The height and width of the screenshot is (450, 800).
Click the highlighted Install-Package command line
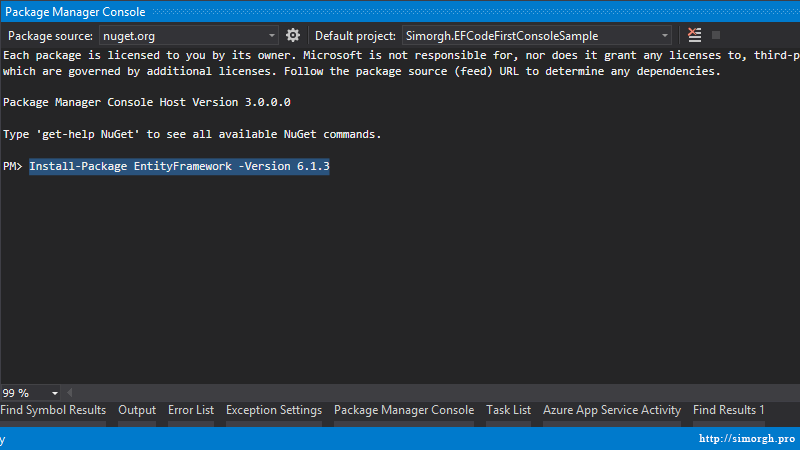(179, 166)
